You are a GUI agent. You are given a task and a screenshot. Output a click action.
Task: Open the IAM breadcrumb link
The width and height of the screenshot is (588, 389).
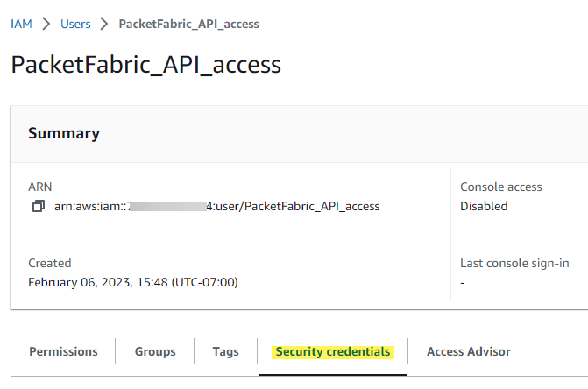[x=21, y=24]
